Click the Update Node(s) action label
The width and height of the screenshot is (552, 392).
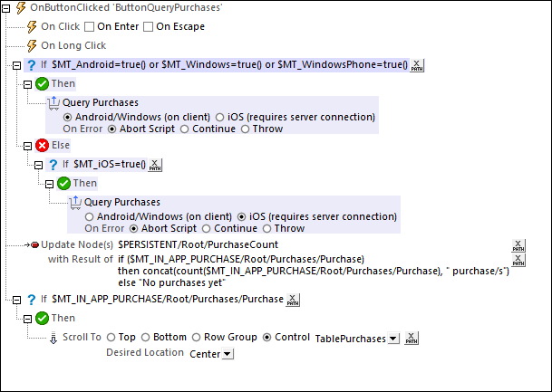tap(77, 244)
